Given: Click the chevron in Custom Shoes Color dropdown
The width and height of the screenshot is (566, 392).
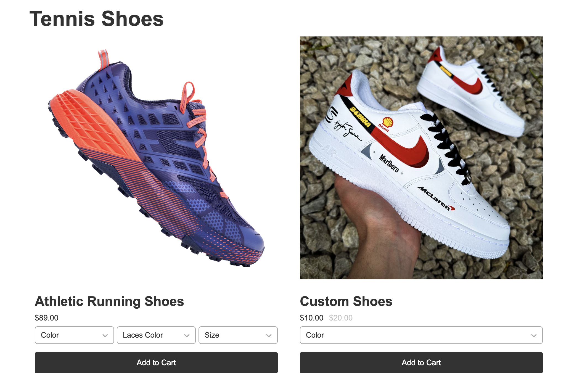Looking at the screenshot, I should tap(534, 336).
